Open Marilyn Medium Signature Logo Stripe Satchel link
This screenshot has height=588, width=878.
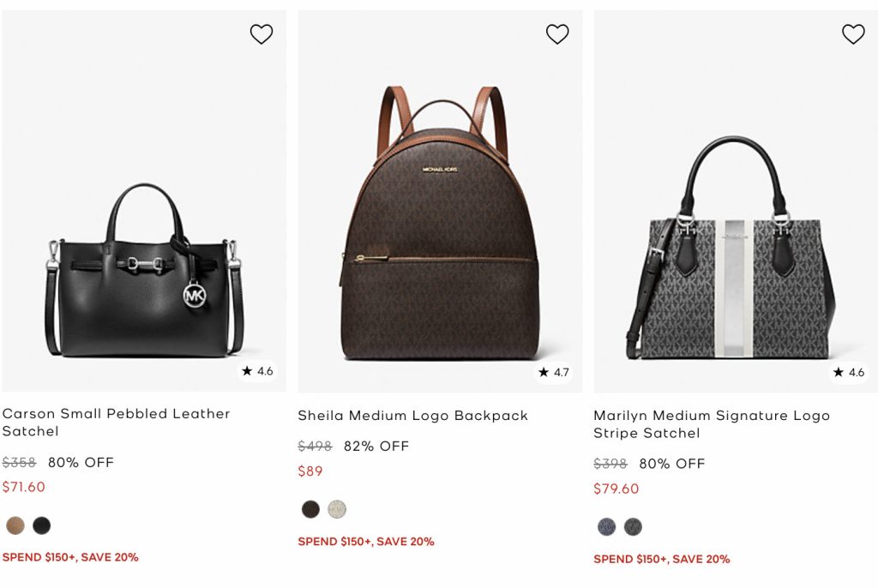tap(712, 423)
